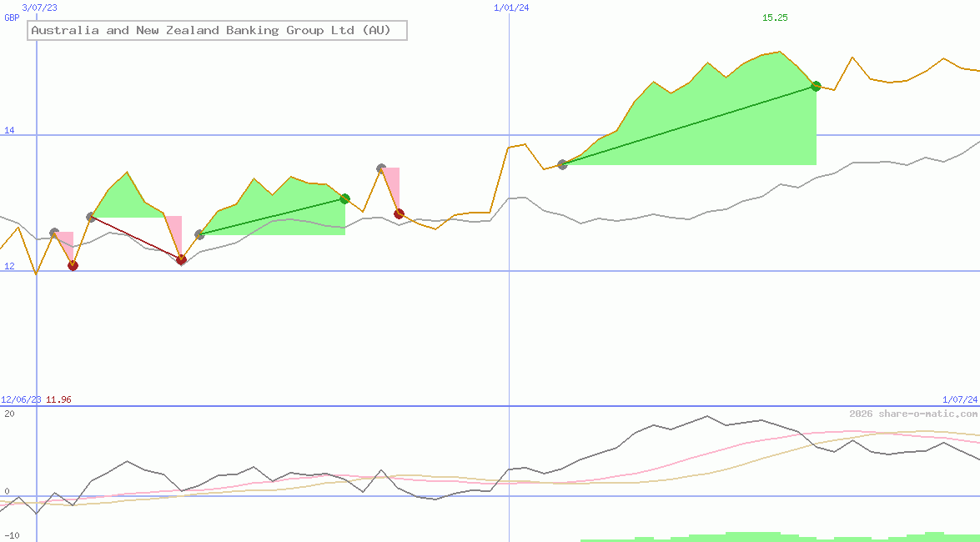Select the 1/07/24 end date label
Viewport: 980px width, 542px height.
[960, 399]
